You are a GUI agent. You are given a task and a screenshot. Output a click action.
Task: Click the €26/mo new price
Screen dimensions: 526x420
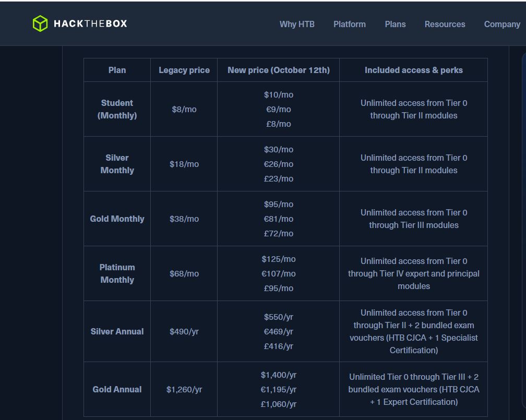[279, 164]
